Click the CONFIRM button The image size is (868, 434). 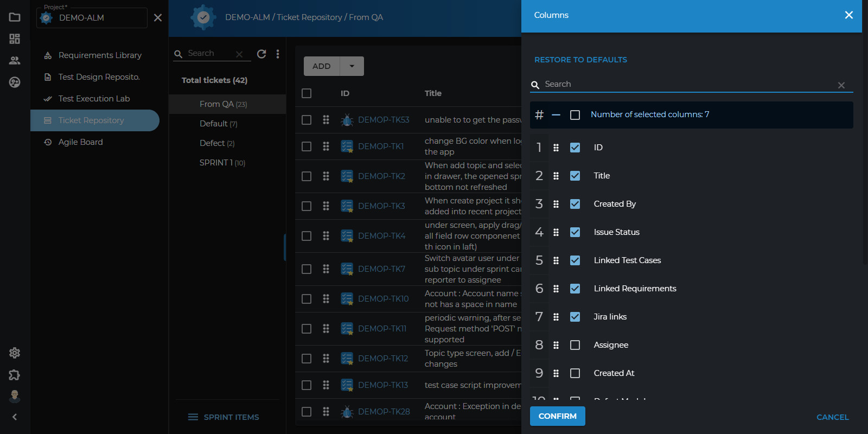pyautogui.click(x=558, y=416)
